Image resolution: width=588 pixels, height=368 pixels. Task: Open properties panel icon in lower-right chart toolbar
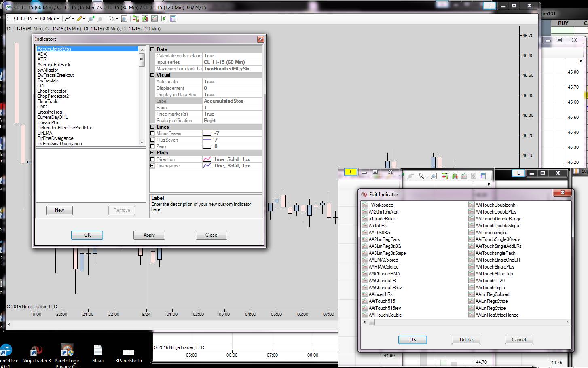[x=483, y=176]
